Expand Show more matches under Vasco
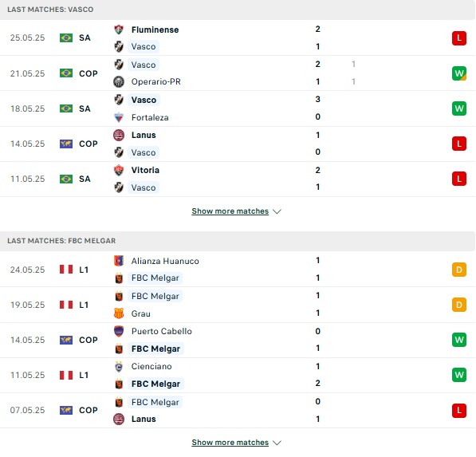The width and height of the screenshot is (476, 457). [230, 211]
